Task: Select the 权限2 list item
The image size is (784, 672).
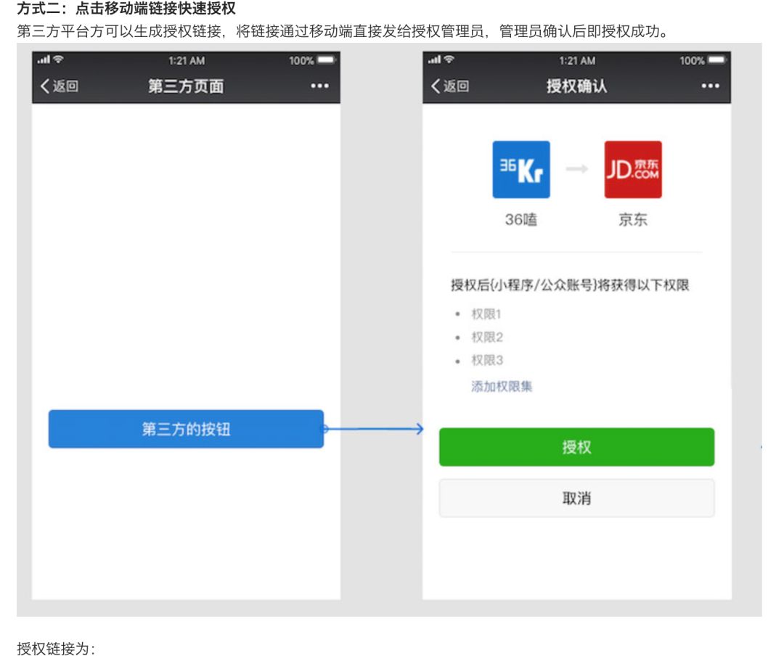Action: point(487,337)
